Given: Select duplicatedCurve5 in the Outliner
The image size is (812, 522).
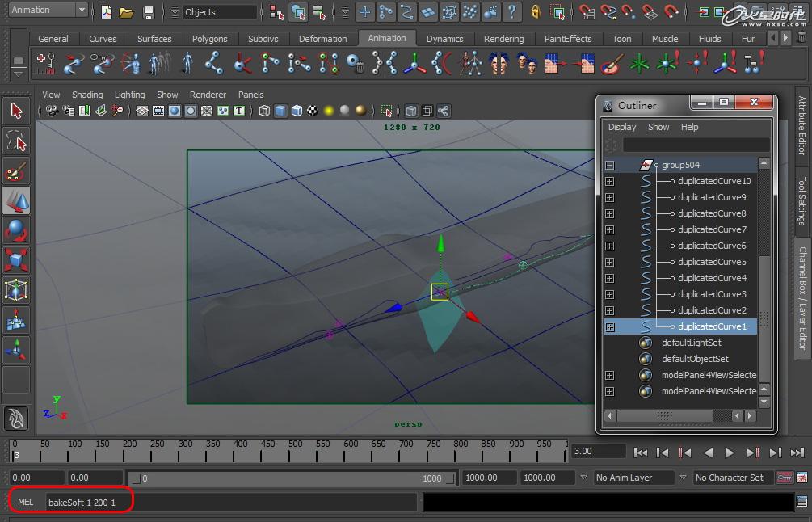Looking at the screenshot, I should 711,262.
